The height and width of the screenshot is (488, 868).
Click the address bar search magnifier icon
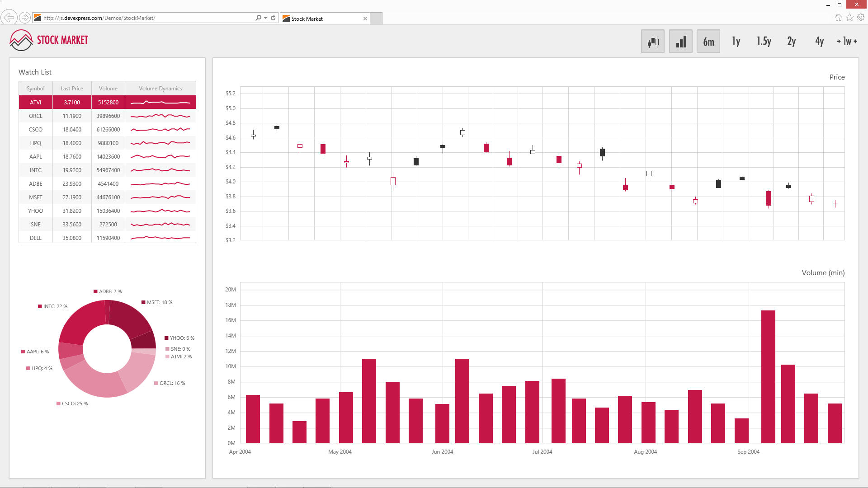pyautogui.click(x=258, y=18)
